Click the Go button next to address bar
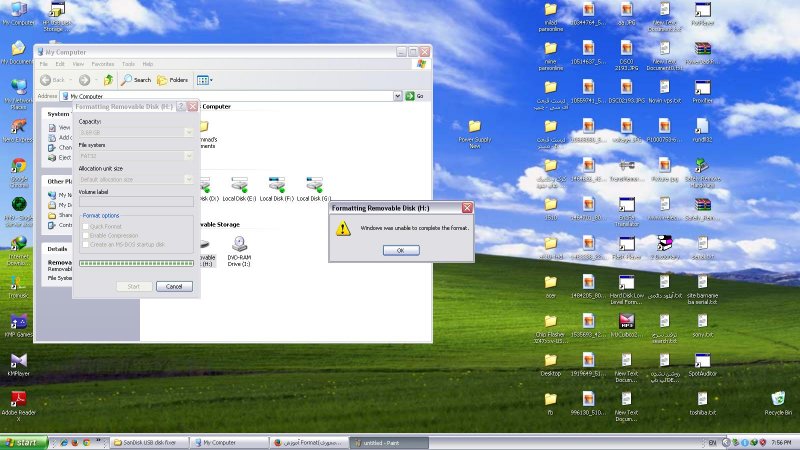Image resolution: width=800 pixels, height=450 pixels. 414,96
